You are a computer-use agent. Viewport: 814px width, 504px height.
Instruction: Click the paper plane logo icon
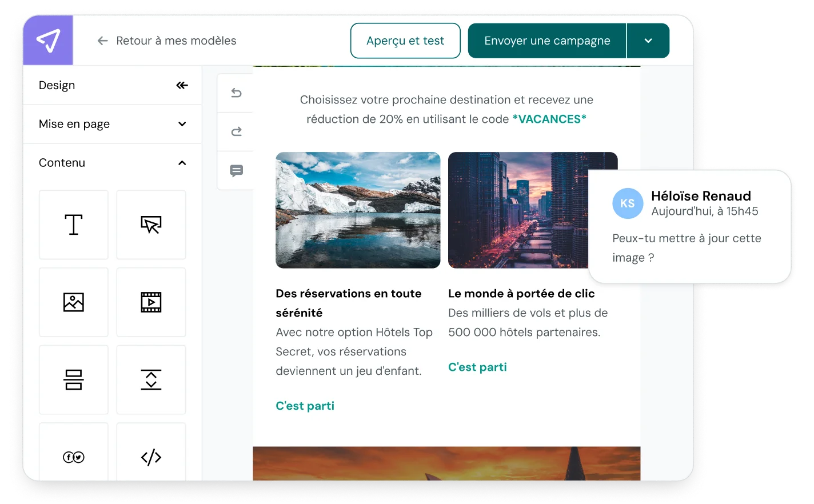48,40
